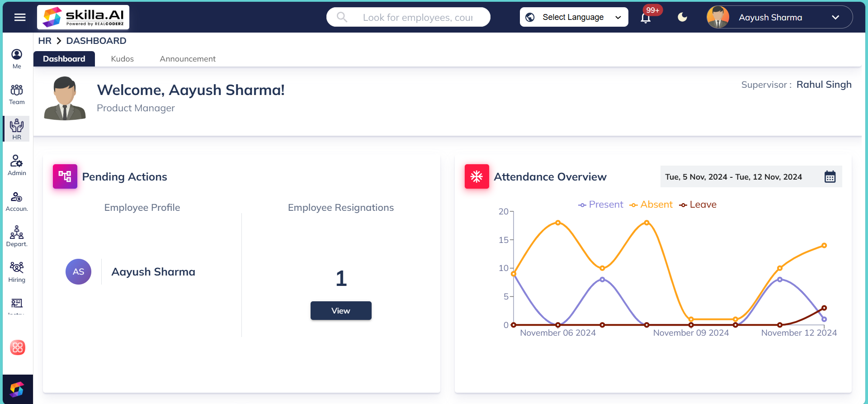Switch to the Kudos tab

tap(122, 59)
